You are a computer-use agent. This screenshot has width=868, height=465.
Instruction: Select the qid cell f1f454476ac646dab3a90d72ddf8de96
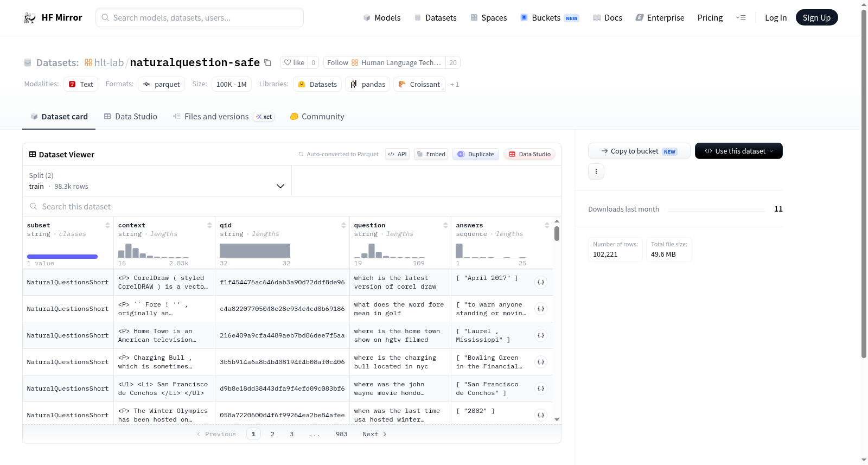point(282,282)
